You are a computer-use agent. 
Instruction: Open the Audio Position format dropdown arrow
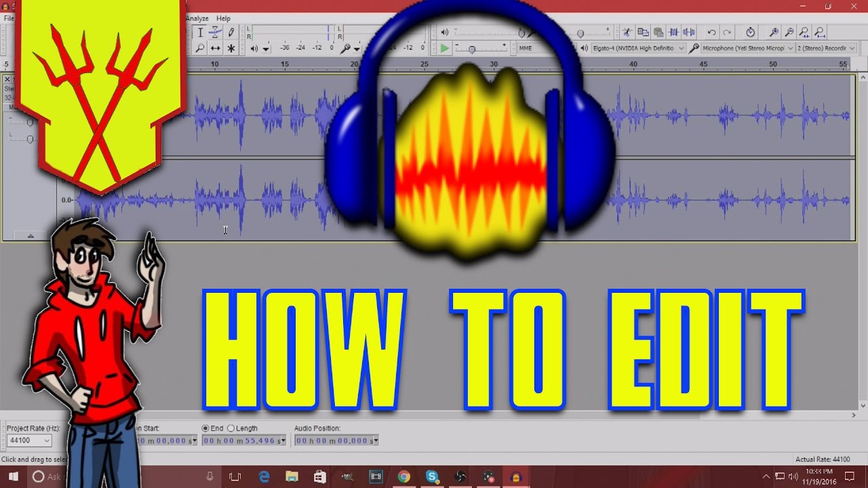tap(375, 441)
